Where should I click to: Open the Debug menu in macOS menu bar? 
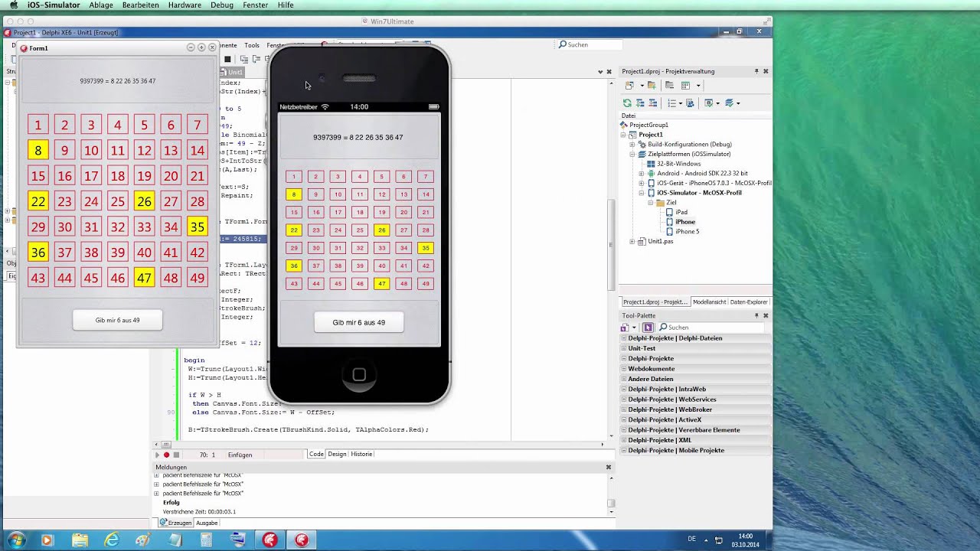coord(222,5)
